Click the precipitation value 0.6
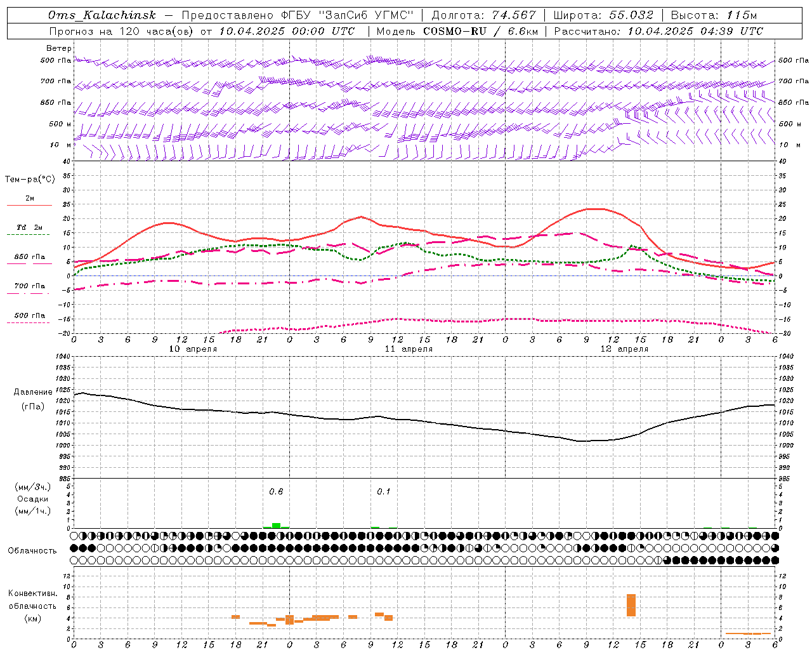 click(276, 492)
